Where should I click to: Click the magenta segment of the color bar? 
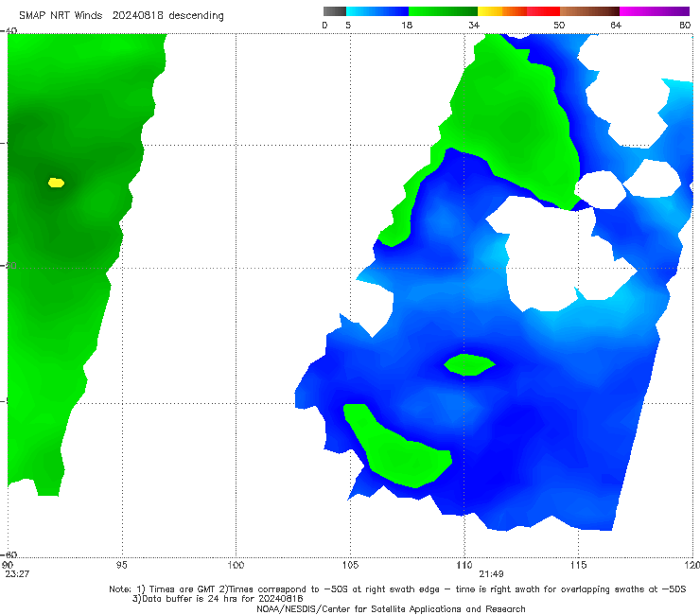655,11
